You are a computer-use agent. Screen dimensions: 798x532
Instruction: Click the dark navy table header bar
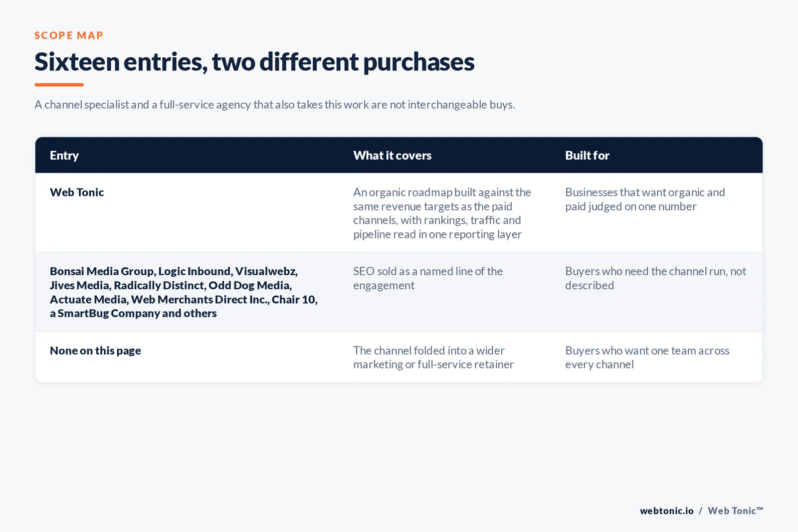tap(399, 155)
